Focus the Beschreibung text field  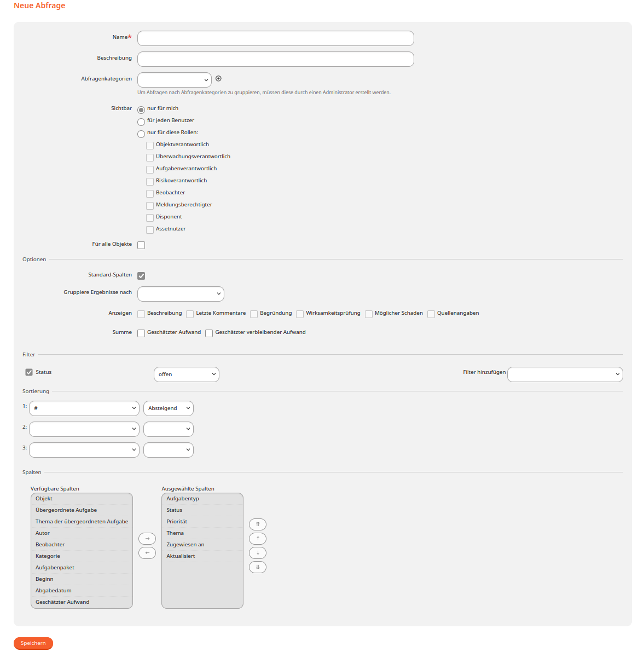275,59
